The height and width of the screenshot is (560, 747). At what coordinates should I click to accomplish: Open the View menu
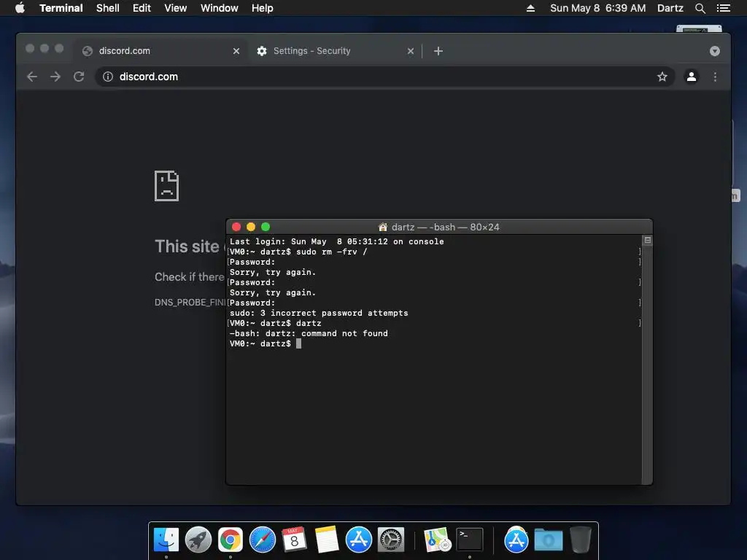tap(175, 8)
